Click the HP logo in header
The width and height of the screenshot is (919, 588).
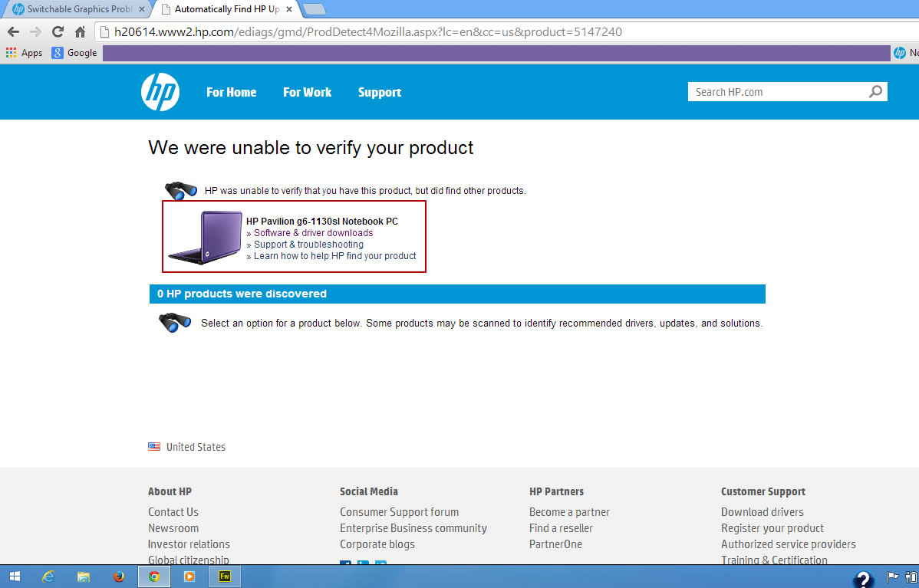point(160,92)
